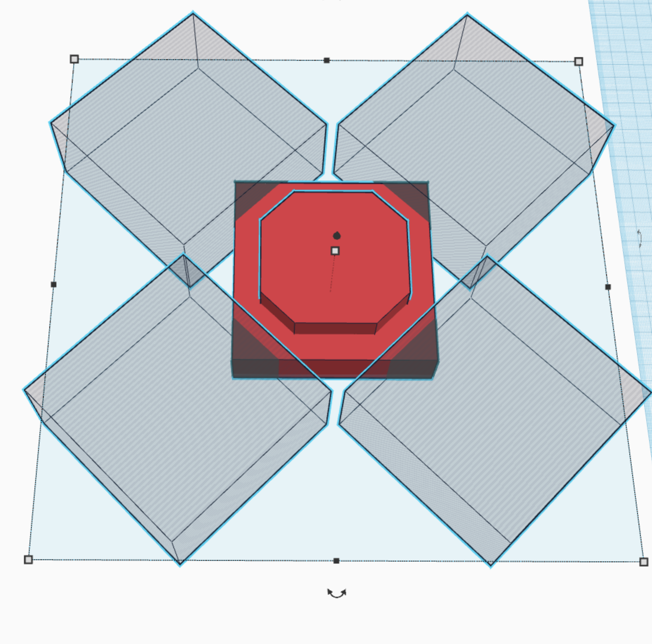Click the top edge midpoint handle
The height and width of the screenshot is (644, 652).
327,61
